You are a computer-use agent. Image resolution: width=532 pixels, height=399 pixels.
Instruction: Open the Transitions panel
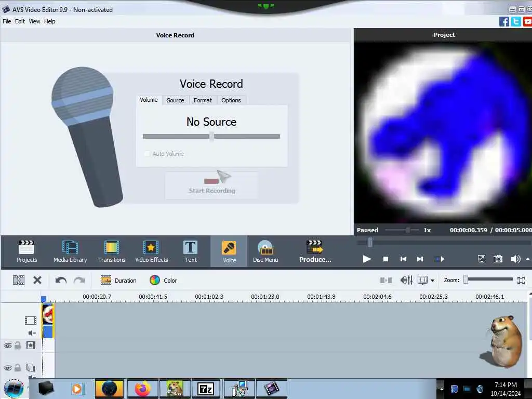[x=112, y=251]
